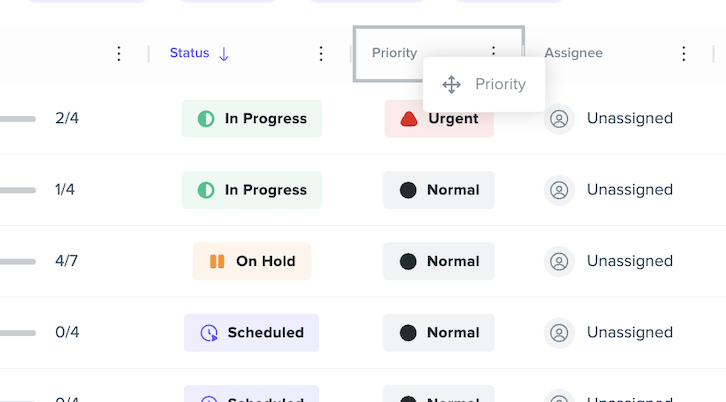Open the three-dot menu left of Status
The width and height of the screenshot is (726, 402).
[x=119, y=54]
